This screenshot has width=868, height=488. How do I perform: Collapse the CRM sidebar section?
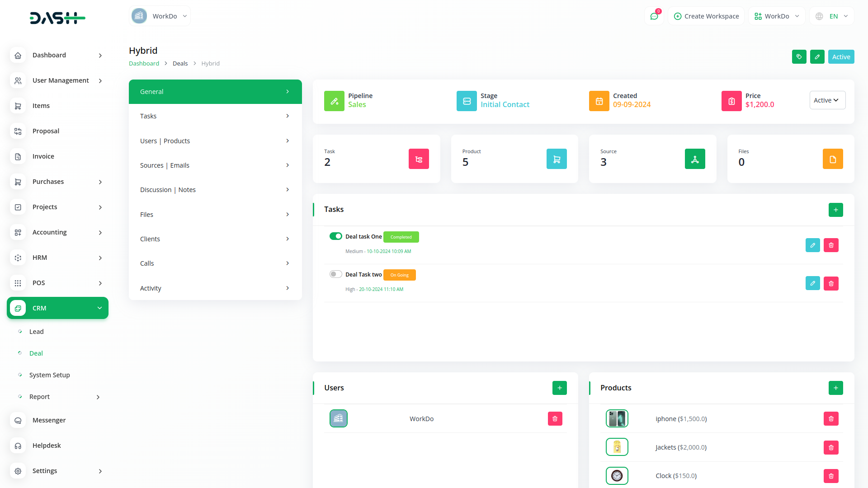57,308
